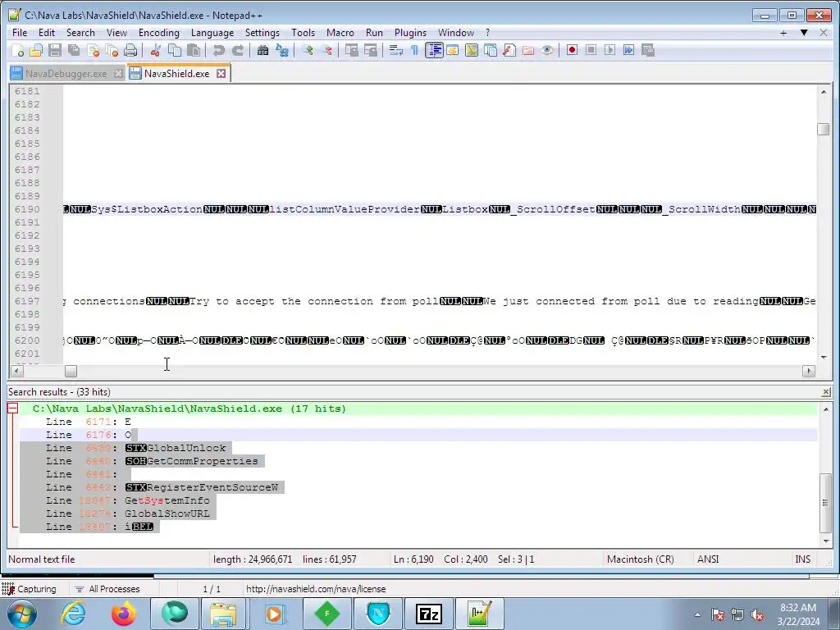Open 7-Zip from the taskbar
Viewport: 840px width, 630px height.
pyautogui.click(x=428, y=614)
